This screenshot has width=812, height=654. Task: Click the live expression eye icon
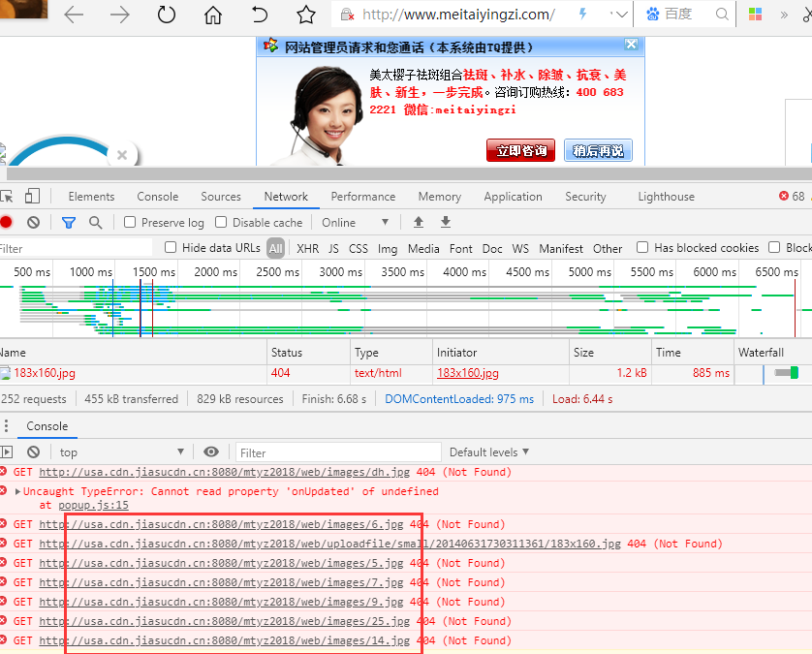(211, 452)
